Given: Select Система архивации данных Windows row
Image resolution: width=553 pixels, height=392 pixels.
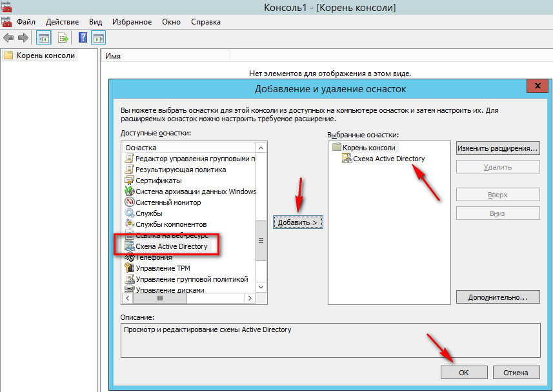Looking at the screenshot, I should (x=190, y=191).
